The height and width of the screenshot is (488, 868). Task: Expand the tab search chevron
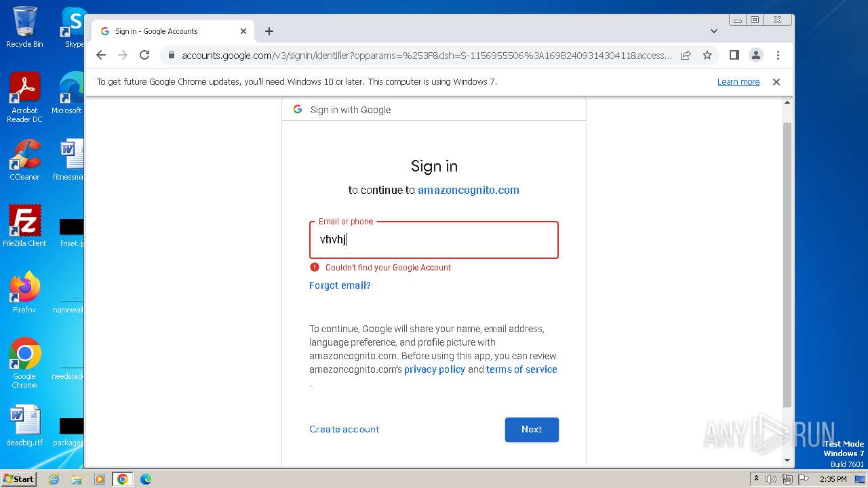(x=713, y=31)
